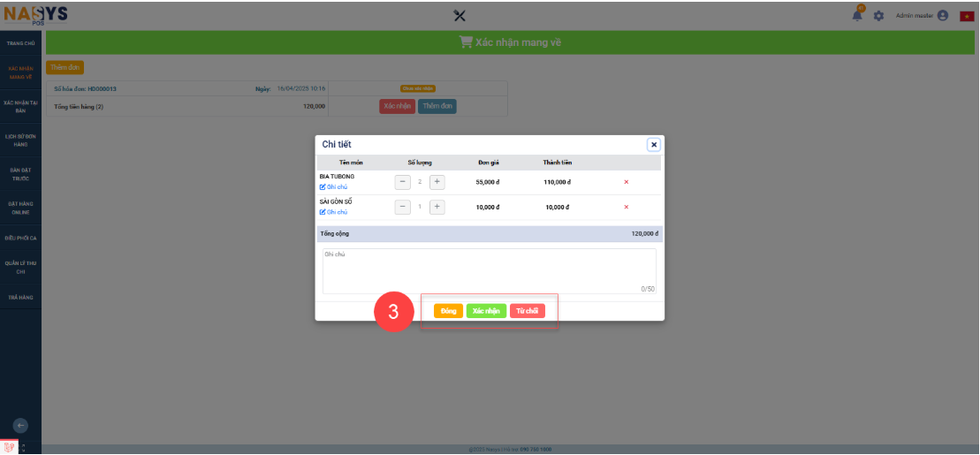The image size is (980, 455).
Task: Reject order with Từ chối button
Action: (x=528, y=311)
